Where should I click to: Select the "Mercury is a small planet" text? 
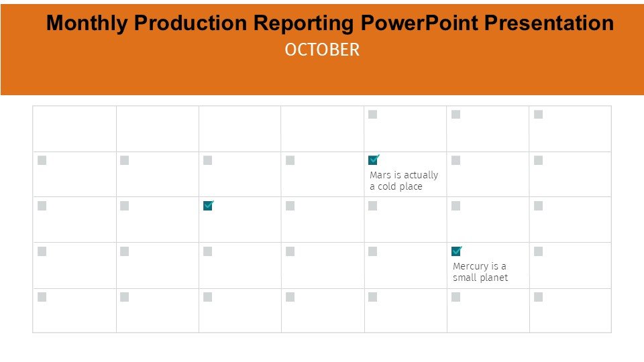pyautogui.click(x=480, y=271)
